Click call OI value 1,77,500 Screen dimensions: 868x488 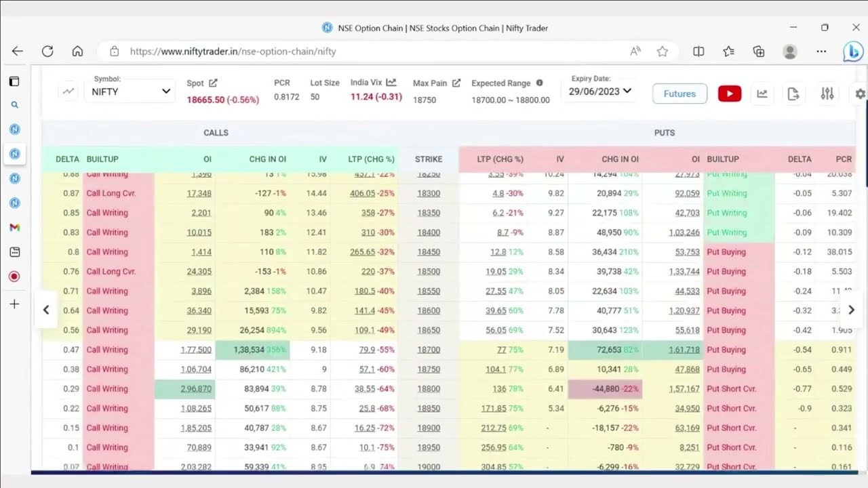pyautogui.click(x=196, y=350)
